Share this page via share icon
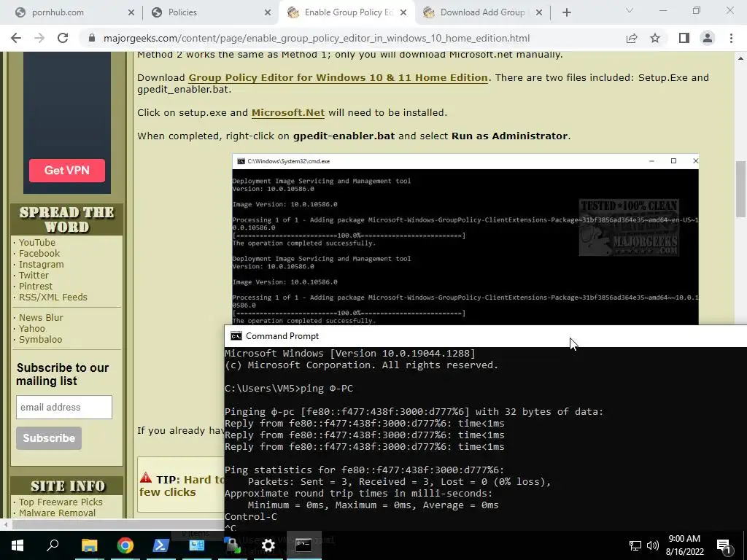The height and width of the screenshot is (560, 747). pyautogui.click(x=632, y=38)
